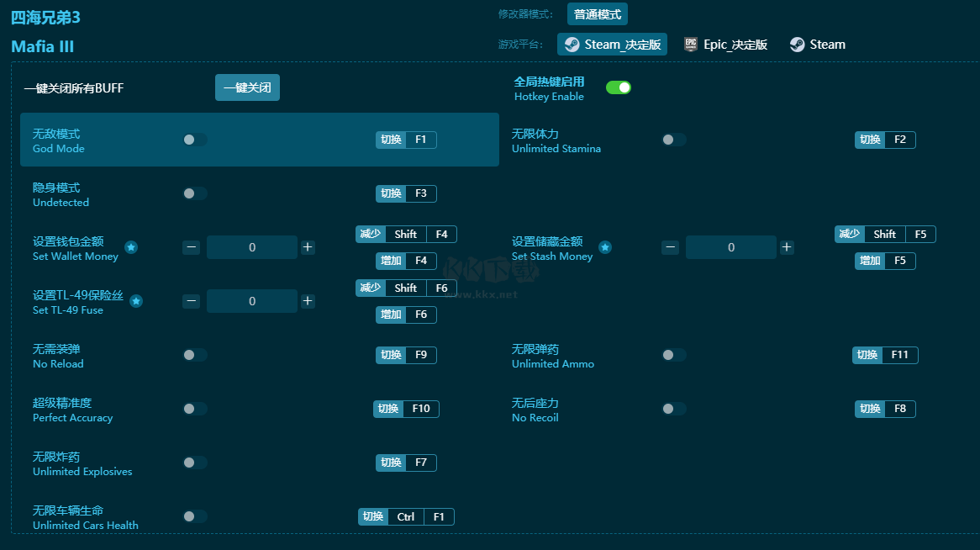Switch on Unlimited Ammo
980x550 pixels.
click(x=674, y=355)
